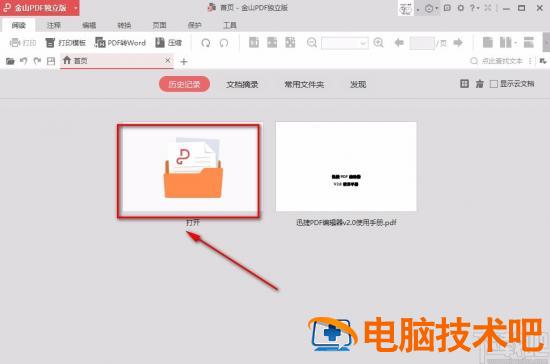Select the 历史记录 history button
Image resolution: width=550 pixels, height=364 pixels.
click(x=185, y=84)
